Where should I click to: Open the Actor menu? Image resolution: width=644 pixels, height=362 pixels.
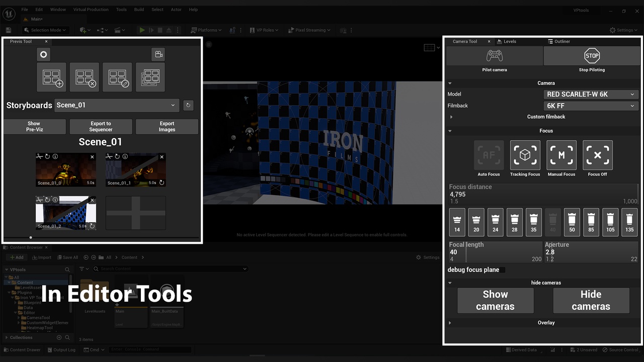[x=176, y=10]
